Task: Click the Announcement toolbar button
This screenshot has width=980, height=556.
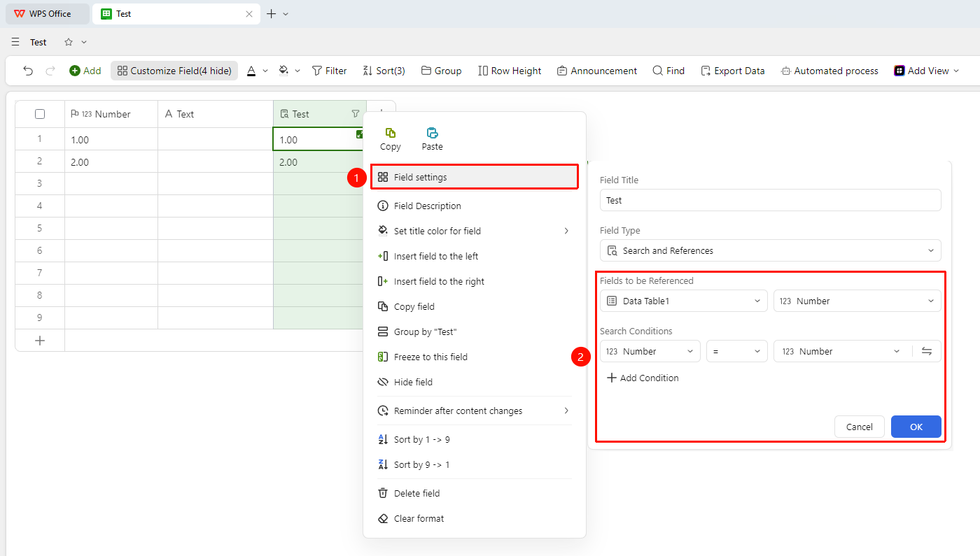Action: 597,71
